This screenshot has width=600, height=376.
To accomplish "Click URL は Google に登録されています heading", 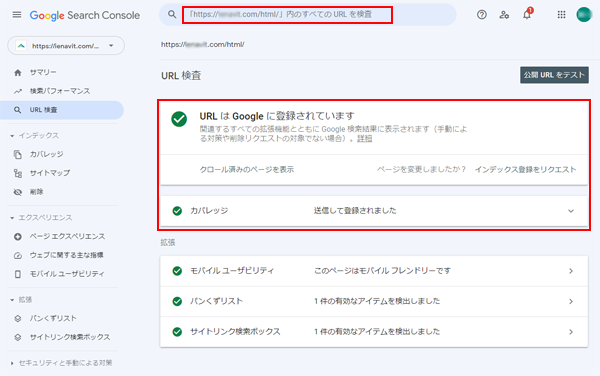I will click(277, 116).
